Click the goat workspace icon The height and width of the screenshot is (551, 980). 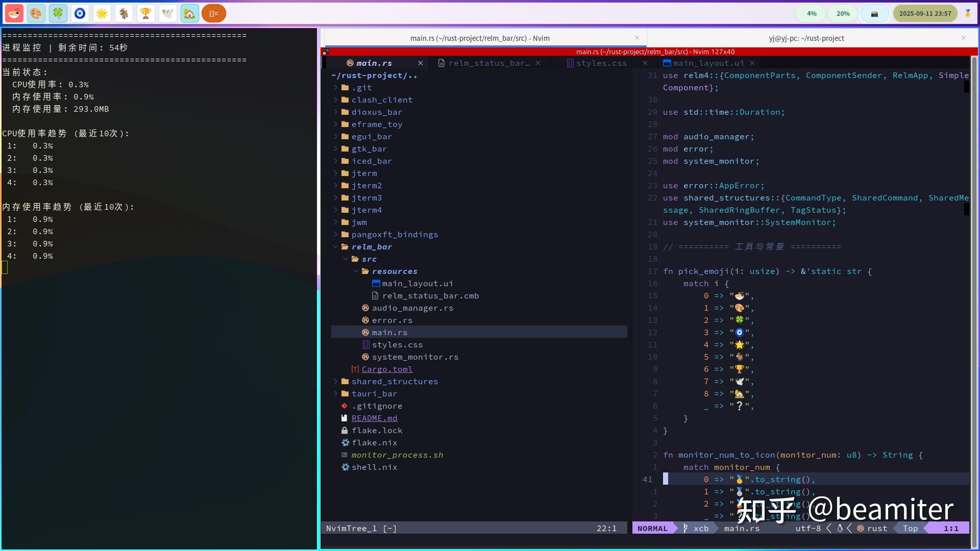[124, 14]
